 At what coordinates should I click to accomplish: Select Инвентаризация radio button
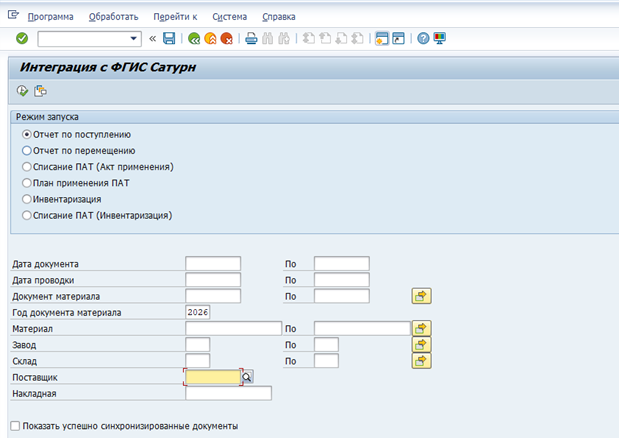pos(26,199)
